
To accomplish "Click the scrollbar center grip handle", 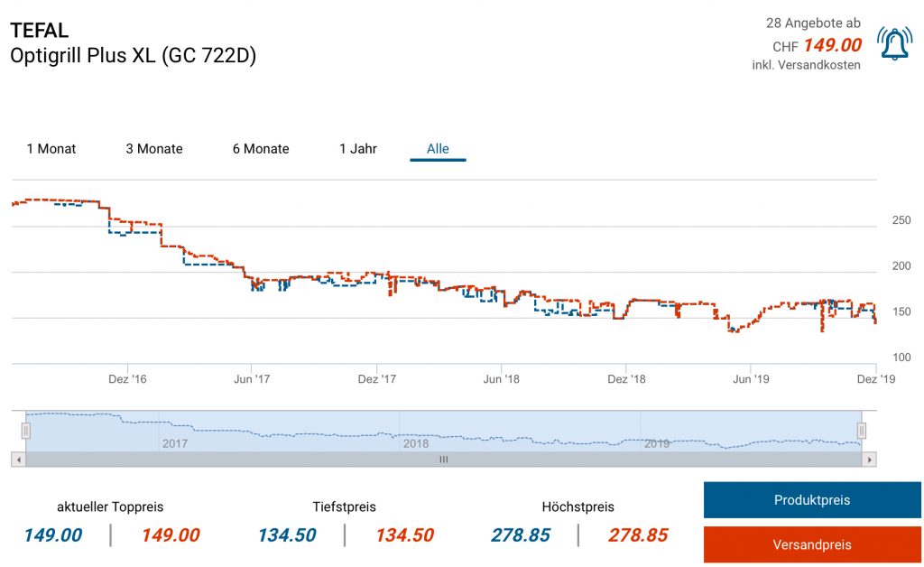I will pyautogui.click(x=443, y=460).
